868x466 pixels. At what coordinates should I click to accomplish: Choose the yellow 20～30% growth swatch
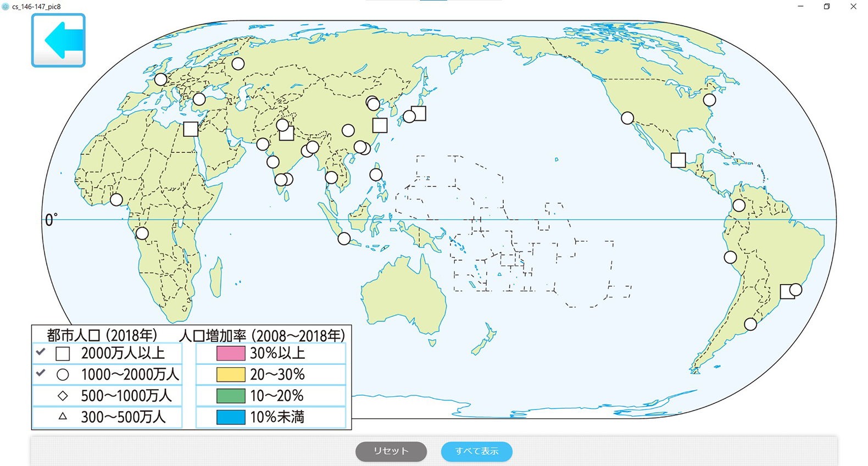(231, 375)
